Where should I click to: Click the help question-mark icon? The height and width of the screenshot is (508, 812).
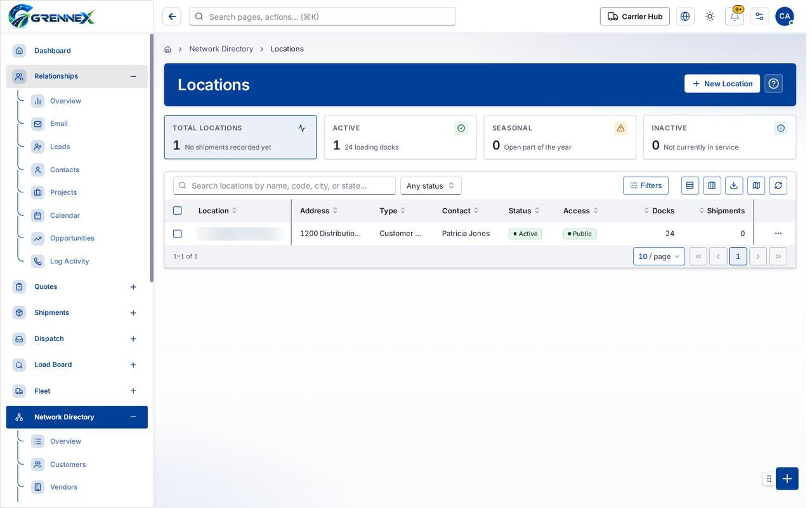point(773,84)
